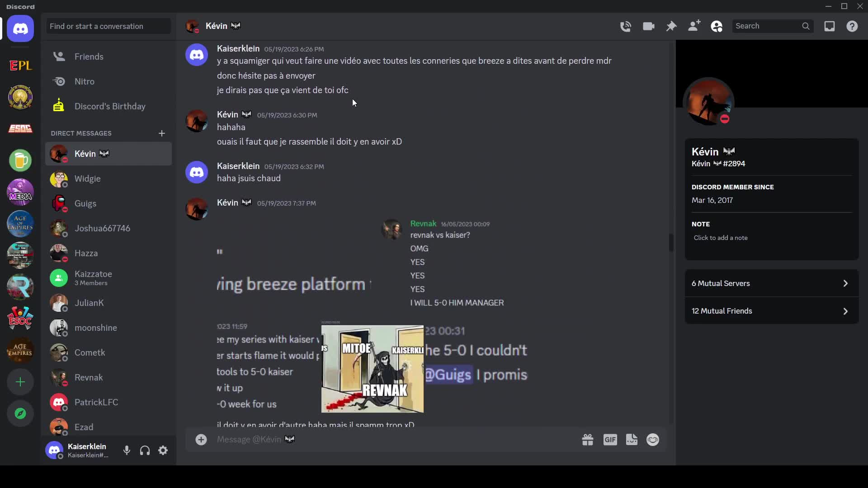Start a video call
The image size is (868, 488).
click(648, 26)
